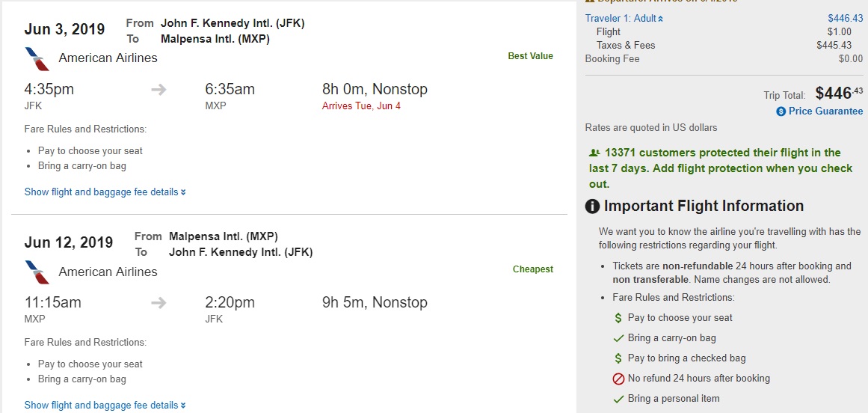
Task: Click the checkmark icon beside Bring a personal item
Action: 618,399
